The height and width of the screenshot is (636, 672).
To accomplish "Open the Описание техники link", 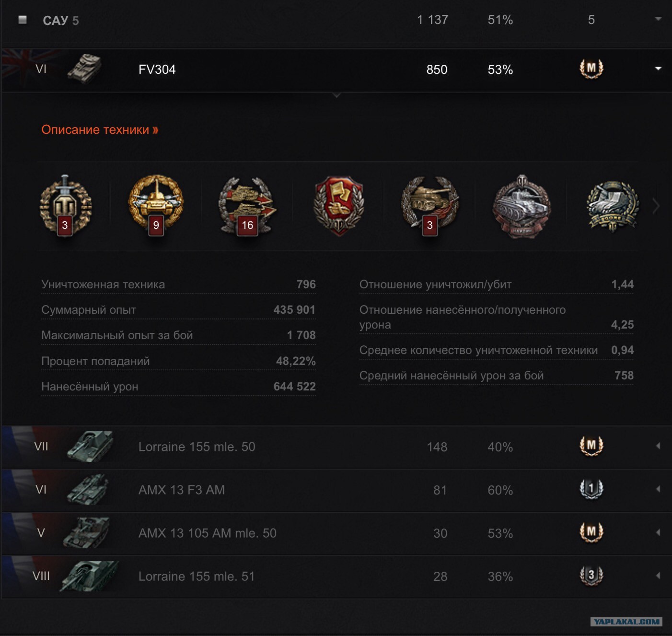I will pyautogui.click(x=100, y=130).
